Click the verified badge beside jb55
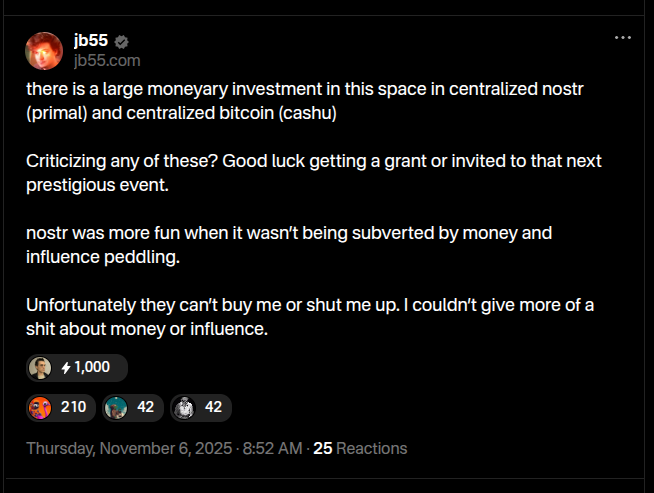The image size is (654, 493). pyautogui.click(x=122, y=42)
